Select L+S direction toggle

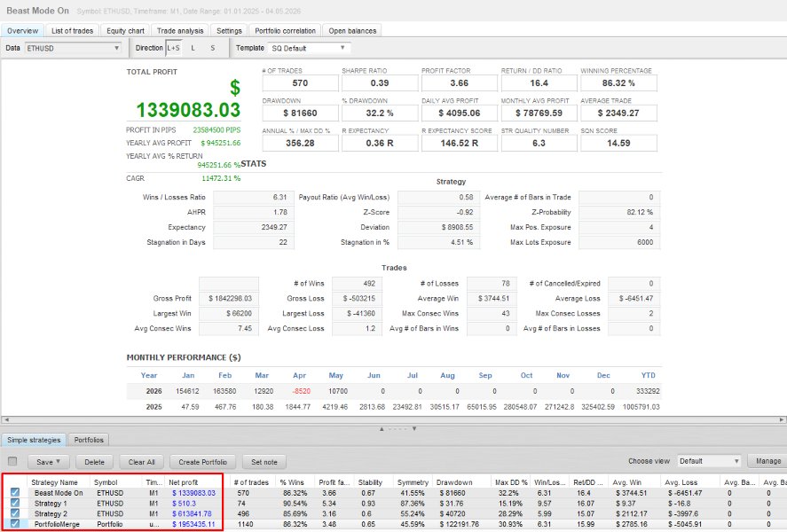(174, 48)
